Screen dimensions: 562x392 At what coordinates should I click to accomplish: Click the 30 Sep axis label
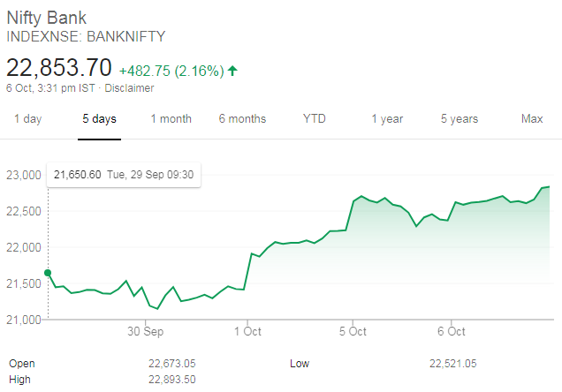[146, 332]
